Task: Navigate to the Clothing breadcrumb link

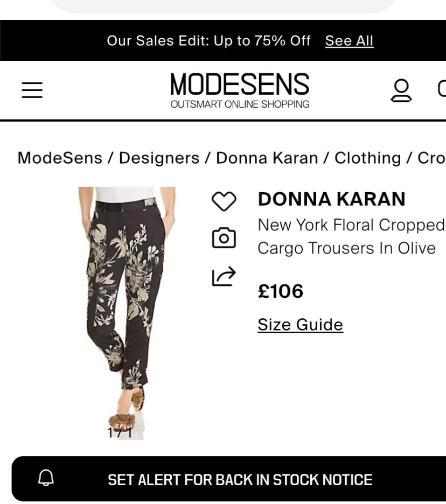Action: [367, 158]
